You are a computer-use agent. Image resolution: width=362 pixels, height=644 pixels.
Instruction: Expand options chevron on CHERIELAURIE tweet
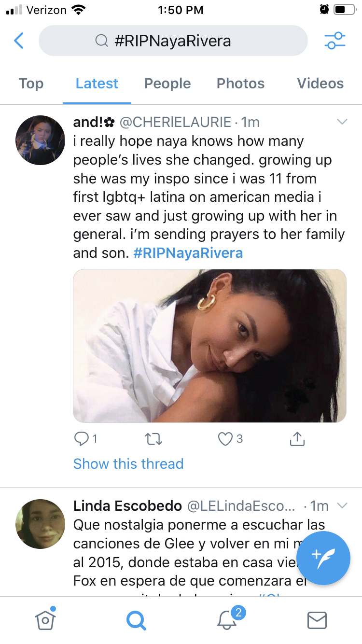tap(342, 122)
